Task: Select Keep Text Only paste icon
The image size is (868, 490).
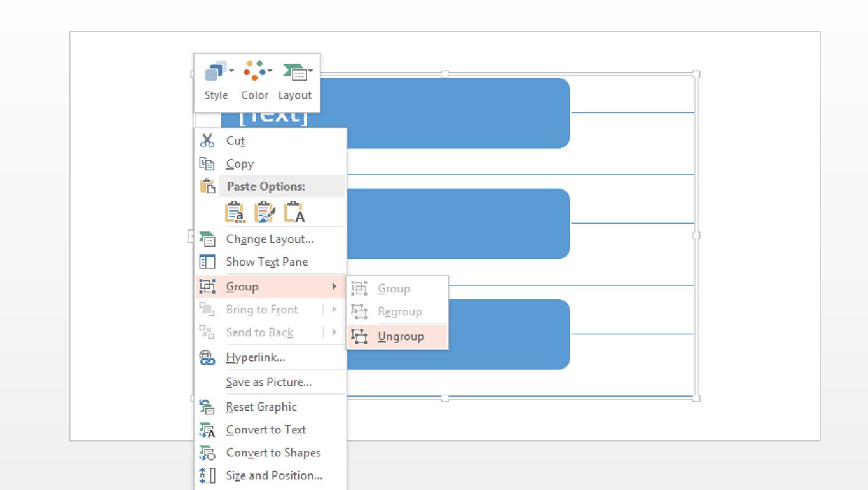Action: click(x=294, y=212)
